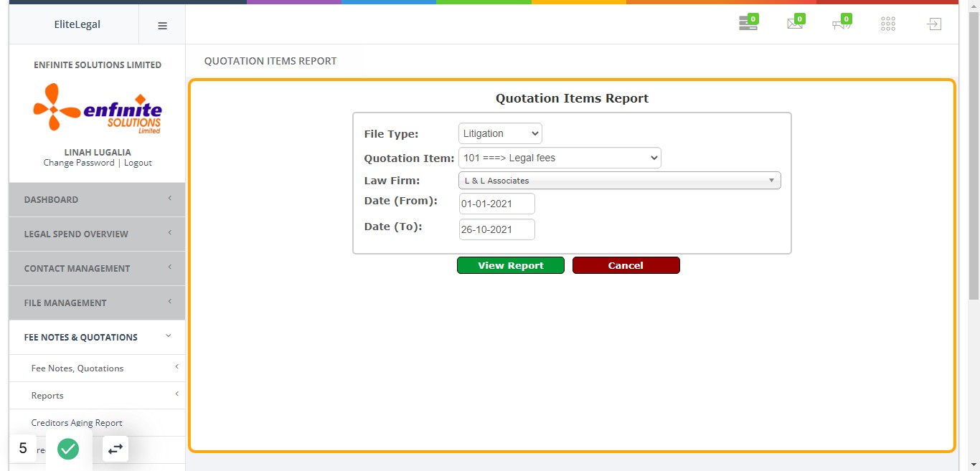
Task: Click the LINAH LUGALIA user name text
Action: point(98,152)
